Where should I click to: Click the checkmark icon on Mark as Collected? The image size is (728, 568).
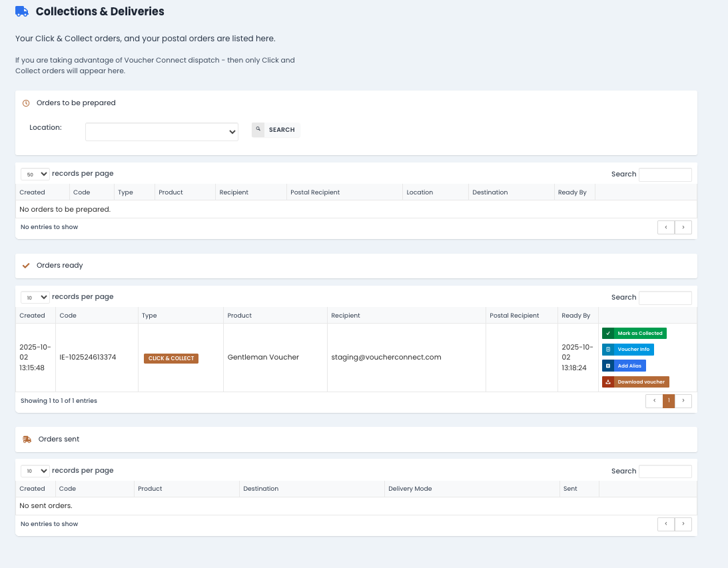[x=608, y=334]
